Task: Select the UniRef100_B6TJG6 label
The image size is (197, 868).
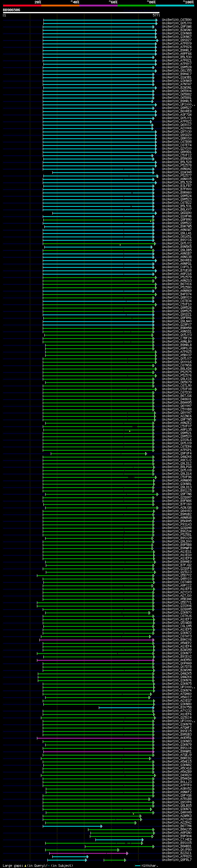Action: click(x=177, y=396)
